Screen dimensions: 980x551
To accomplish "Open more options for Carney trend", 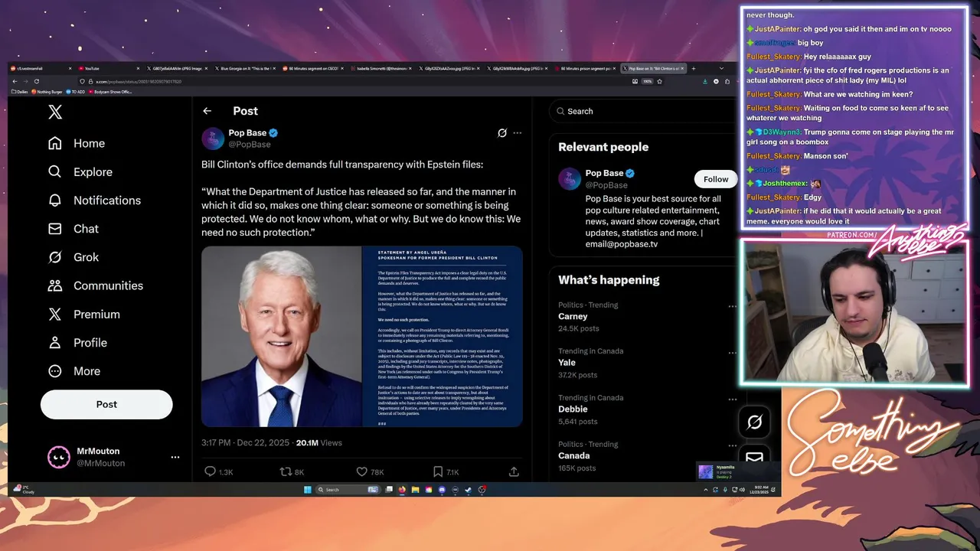I will (732, 306).
